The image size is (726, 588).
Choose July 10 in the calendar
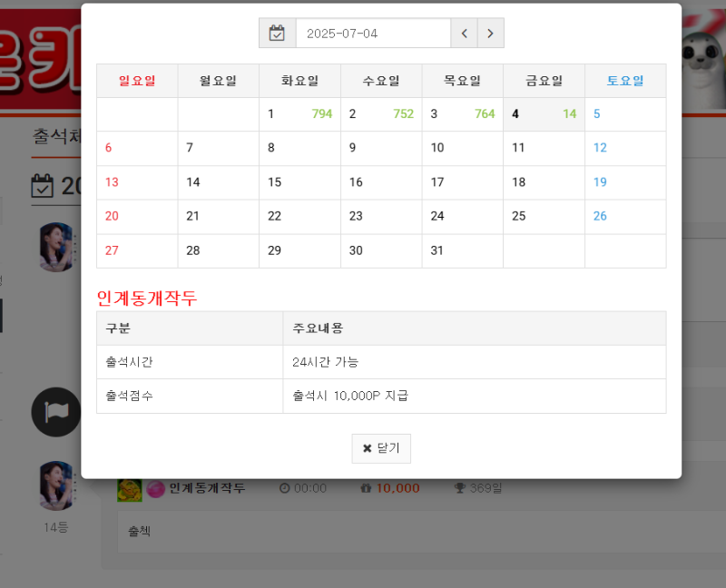tap(463, 148)
